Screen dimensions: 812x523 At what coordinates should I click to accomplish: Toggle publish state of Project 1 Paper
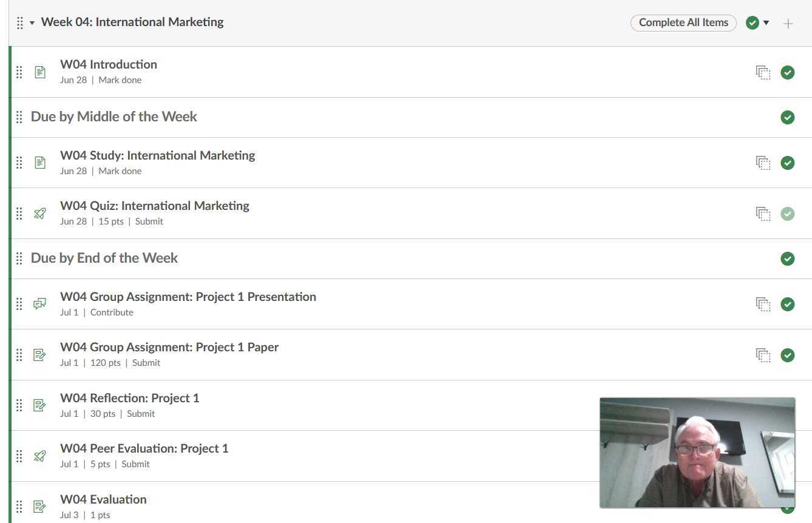787,355
